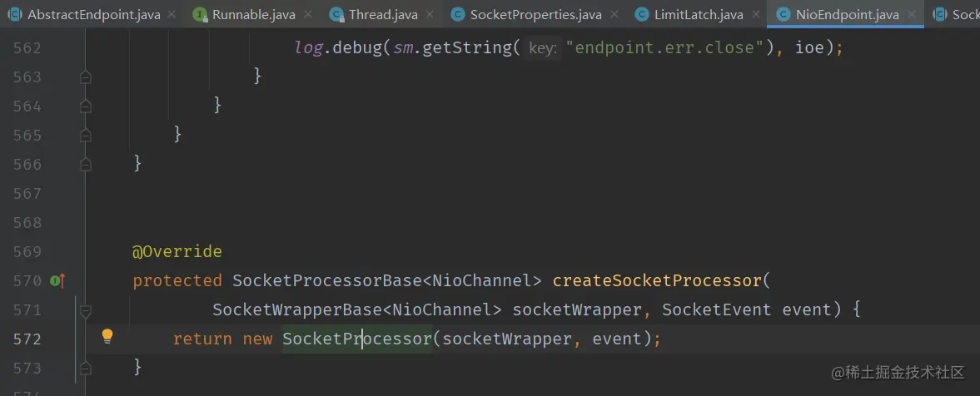Click the NioEndpoint.java class icon
The width and height of the screenshot is (980, 396).
click(x=784, y=14)
